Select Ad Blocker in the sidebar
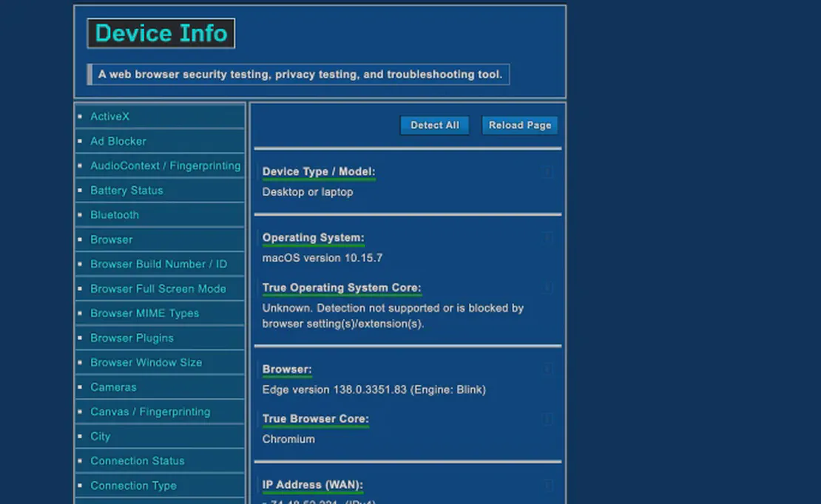 pos(118,141)
